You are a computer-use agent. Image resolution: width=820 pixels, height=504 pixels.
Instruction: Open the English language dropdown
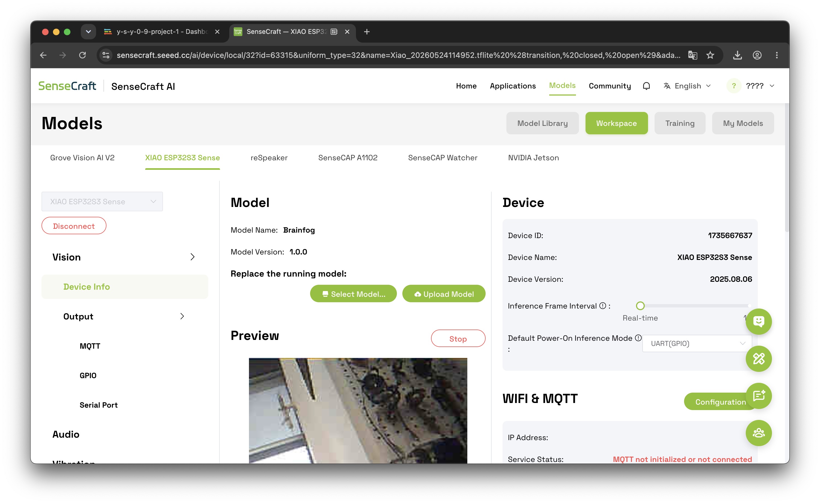point(688,86)
